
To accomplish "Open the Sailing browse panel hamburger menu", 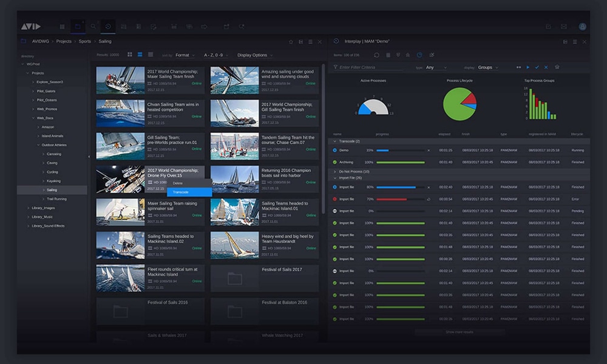I will point(310,42).
